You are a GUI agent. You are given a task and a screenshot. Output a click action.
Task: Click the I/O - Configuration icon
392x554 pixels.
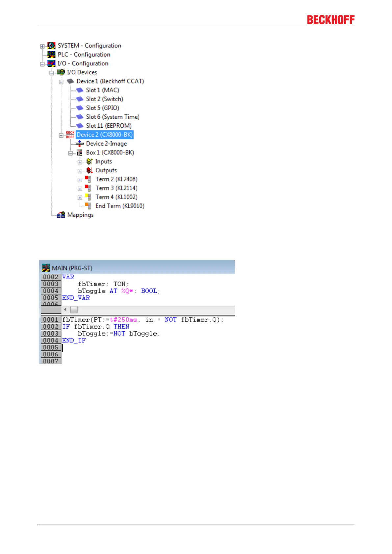pos(51,63)
